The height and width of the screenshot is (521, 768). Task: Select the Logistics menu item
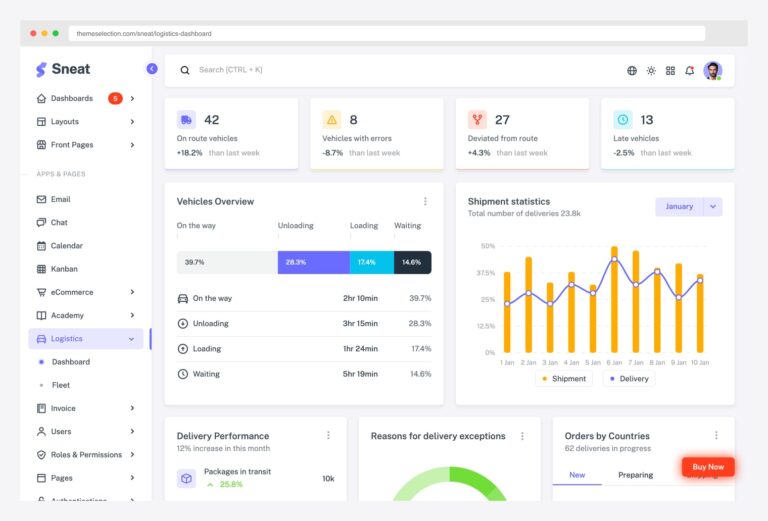click(x=86, y=339)
